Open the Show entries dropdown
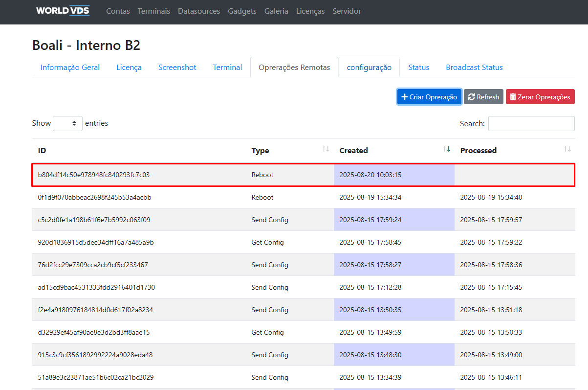 pyautogui.click(x=67, y=123)
